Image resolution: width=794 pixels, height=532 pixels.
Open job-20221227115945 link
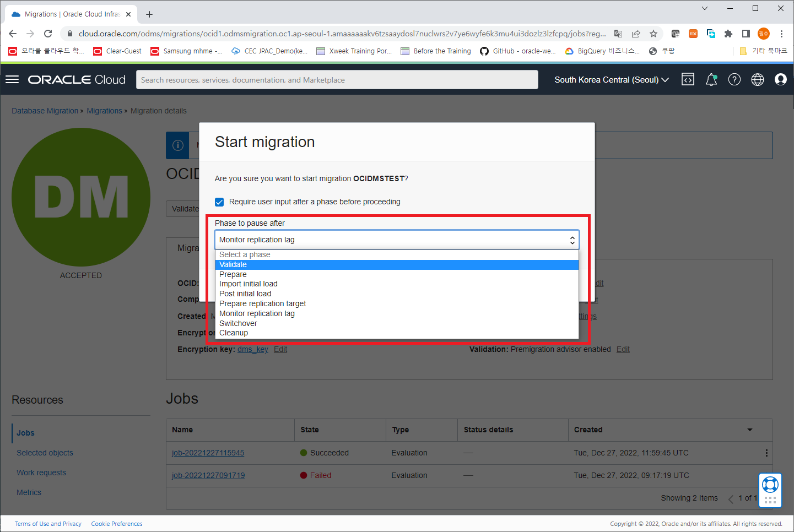pos(208,453)
